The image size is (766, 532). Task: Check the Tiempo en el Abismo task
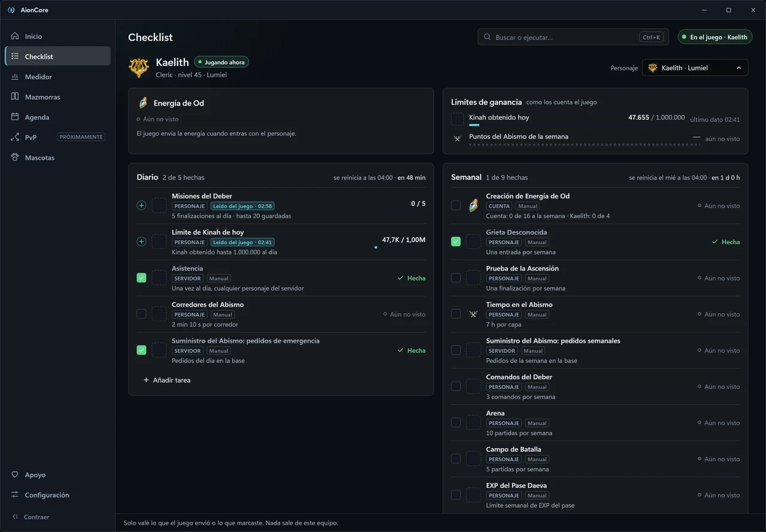click(x=456, y=314)
